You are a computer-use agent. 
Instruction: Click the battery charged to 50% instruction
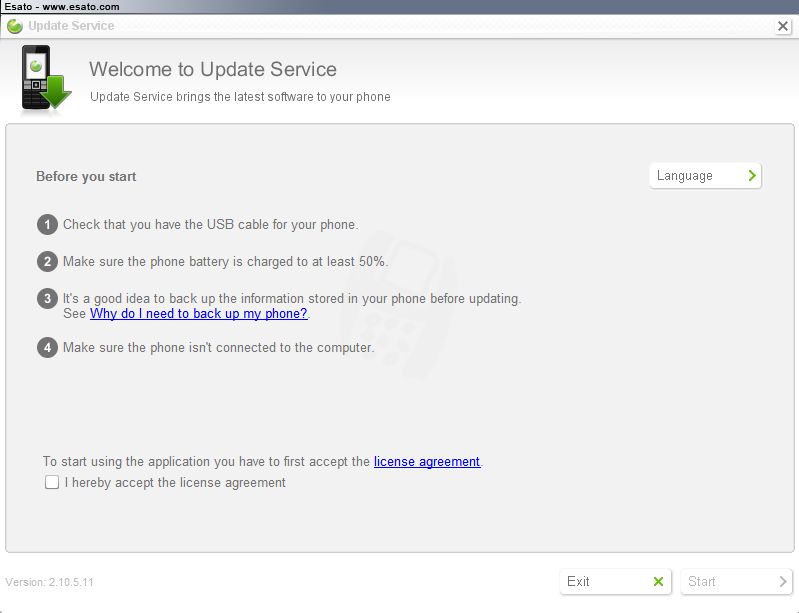coord(225,261)
